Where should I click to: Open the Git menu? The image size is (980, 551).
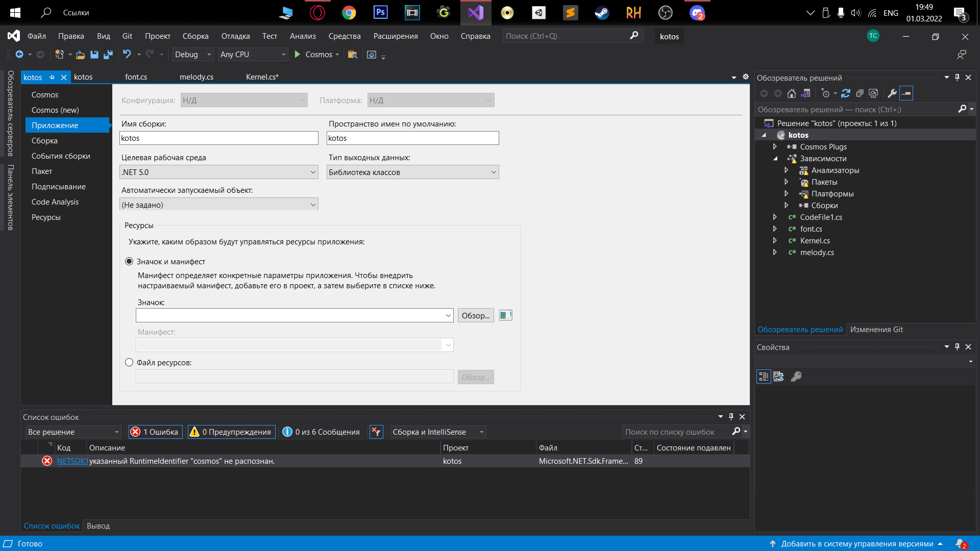127,36
